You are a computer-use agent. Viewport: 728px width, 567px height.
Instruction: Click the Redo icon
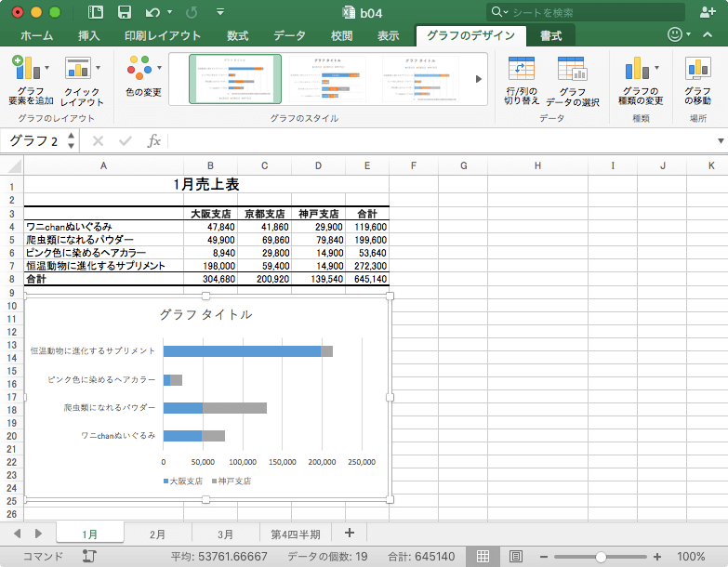pos(192,12)
